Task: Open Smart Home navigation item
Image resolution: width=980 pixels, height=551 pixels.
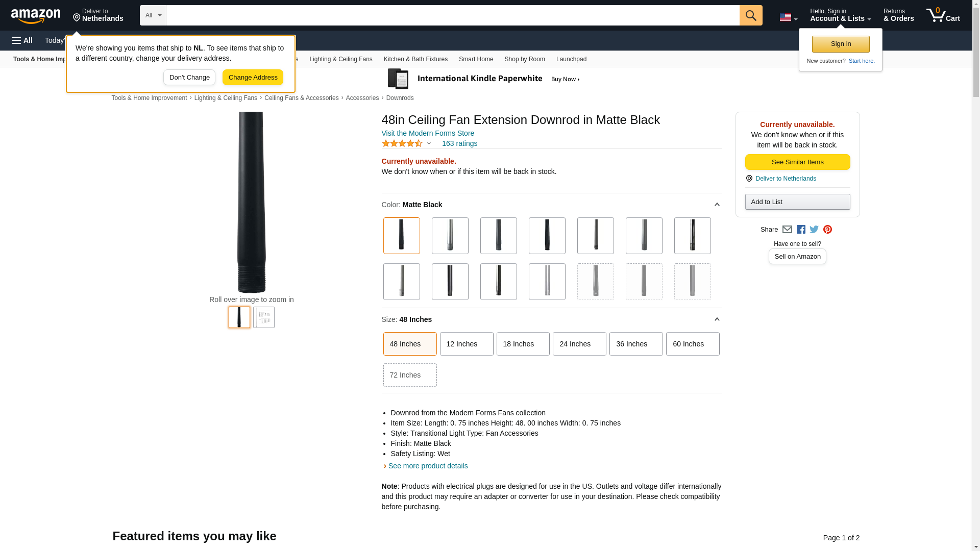Action: [x=476, y=59]
